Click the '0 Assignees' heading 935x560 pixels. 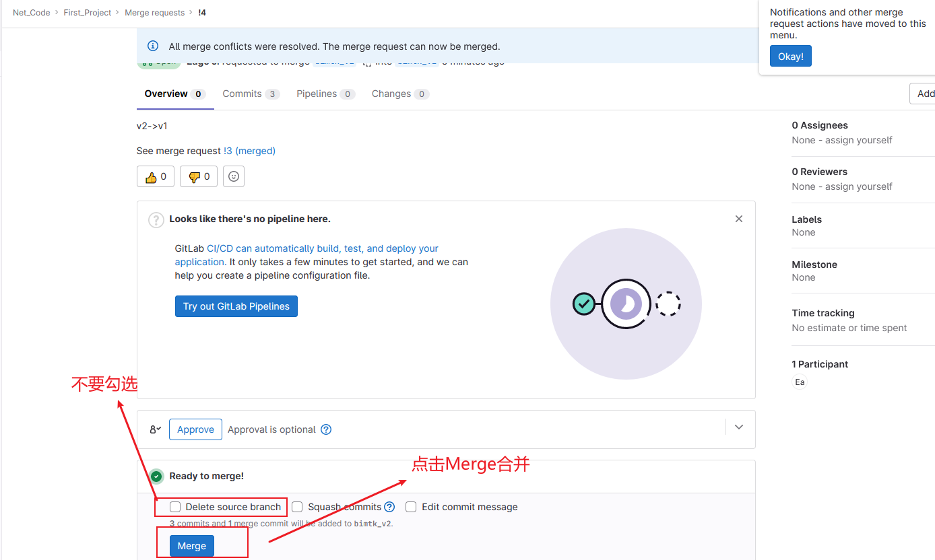point(820,125)
